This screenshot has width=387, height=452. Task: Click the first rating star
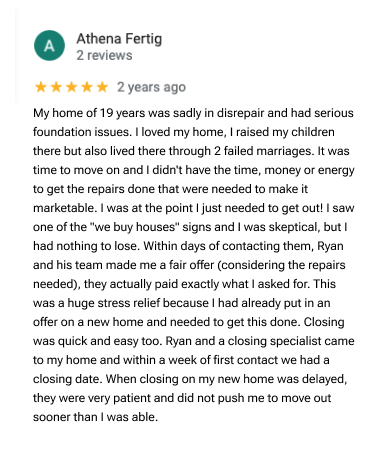coord(41,87)
